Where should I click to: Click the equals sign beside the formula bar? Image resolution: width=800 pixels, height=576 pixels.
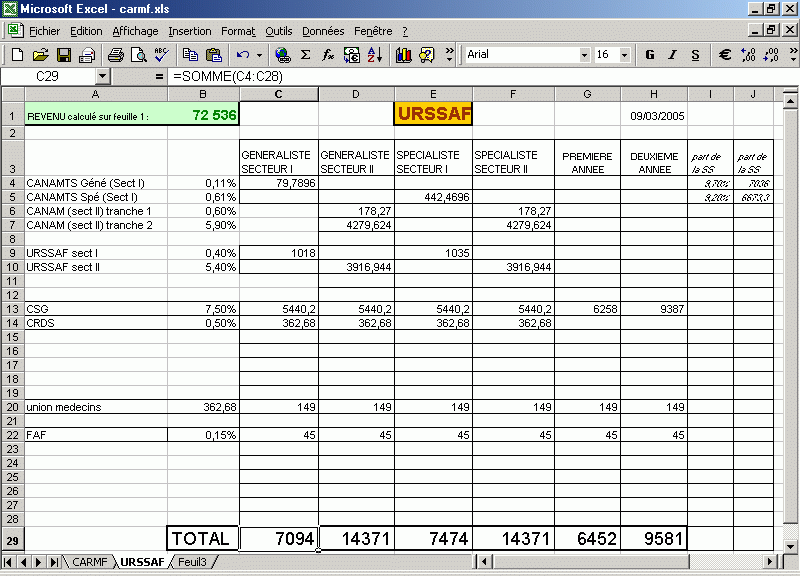(x=159, y=77)
